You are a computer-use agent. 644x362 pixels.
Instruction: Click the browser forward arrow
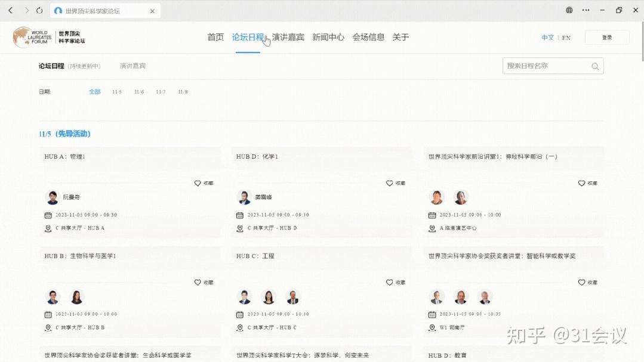point(27,10)
